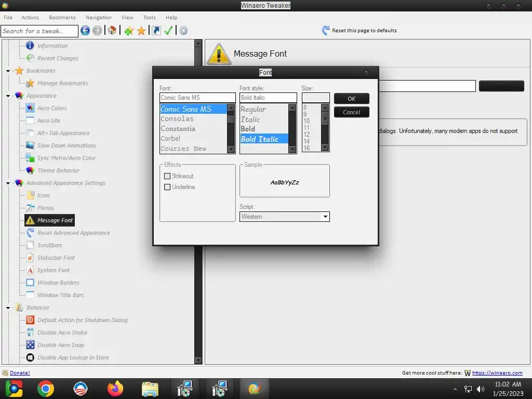Click the Information tree icon

(30, 46)
